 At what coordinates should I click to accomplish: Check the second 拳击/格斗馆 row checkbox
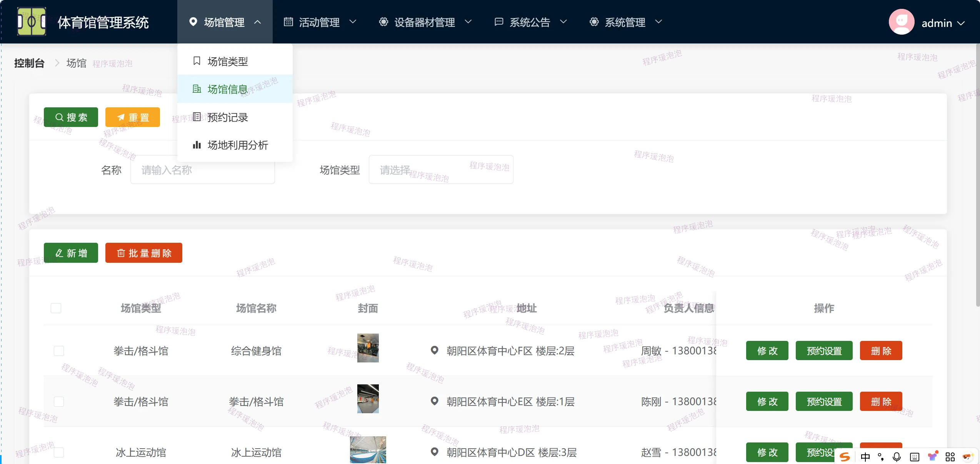coord(59,402)
